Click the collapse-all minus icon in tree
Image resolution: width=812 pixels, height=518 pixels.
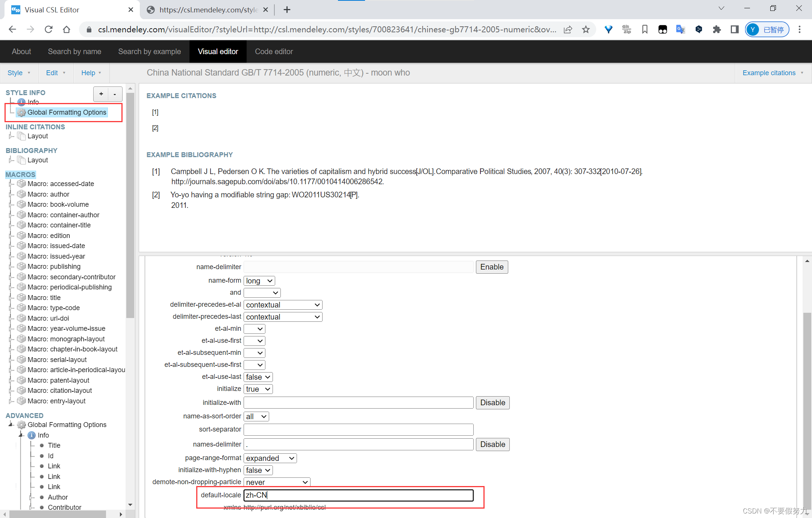click(115, 94)
